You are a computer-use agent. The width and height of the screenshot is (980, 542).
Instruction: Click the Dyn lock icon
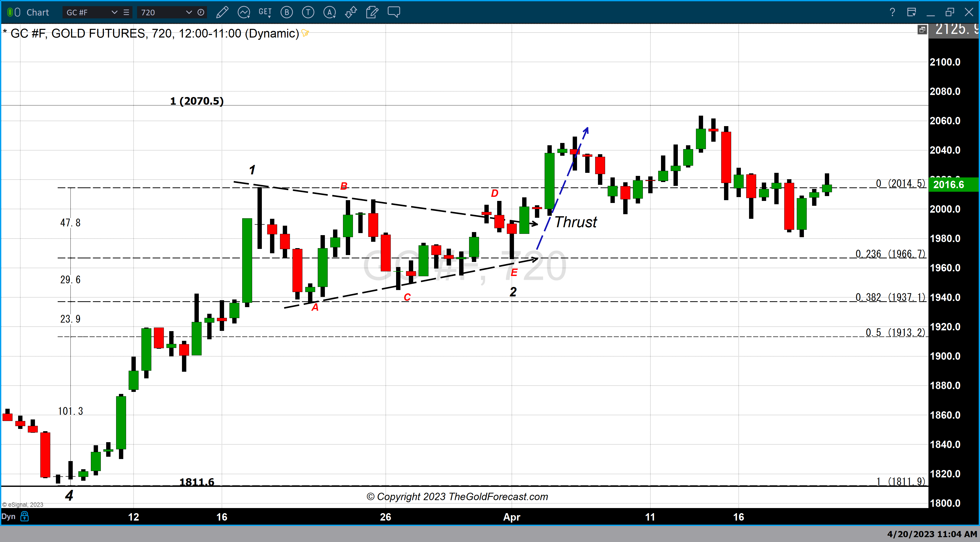[x=24, y=516]
